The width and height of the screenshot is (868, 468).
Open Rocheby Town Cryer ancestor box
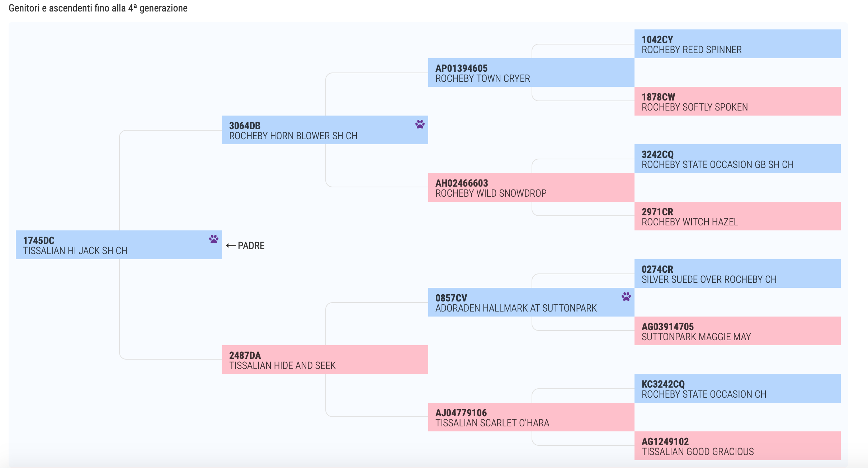[531, 72]
